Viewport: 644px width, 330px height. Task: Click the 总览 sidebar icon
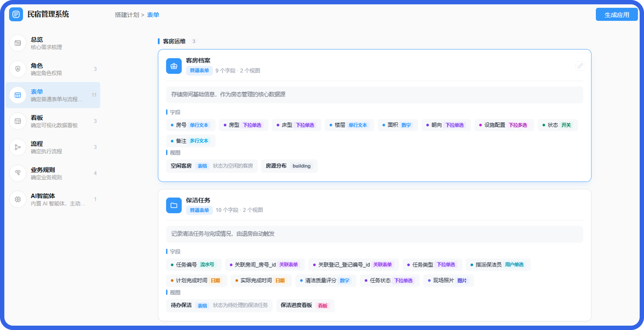pyautogui.click(x=18, y=43)
